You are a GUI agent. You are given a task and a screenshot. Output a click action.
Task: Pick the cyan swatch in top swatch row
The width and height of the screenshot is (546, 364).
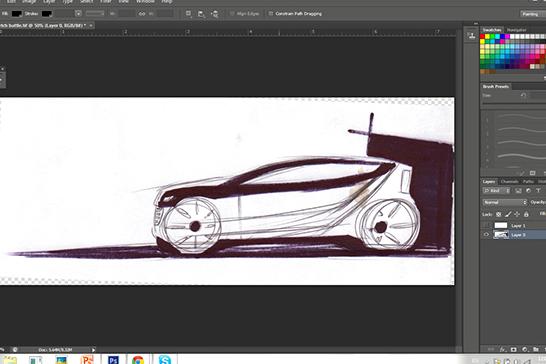click(x=497, y=36)
